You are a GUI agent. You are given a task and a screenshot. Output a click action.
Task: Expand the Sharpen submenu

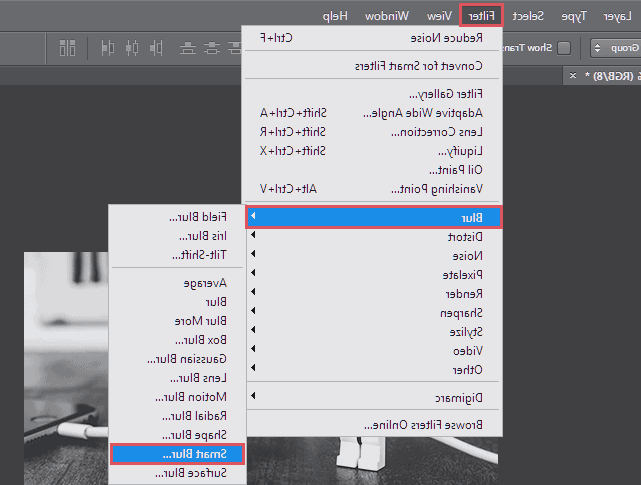372,313
